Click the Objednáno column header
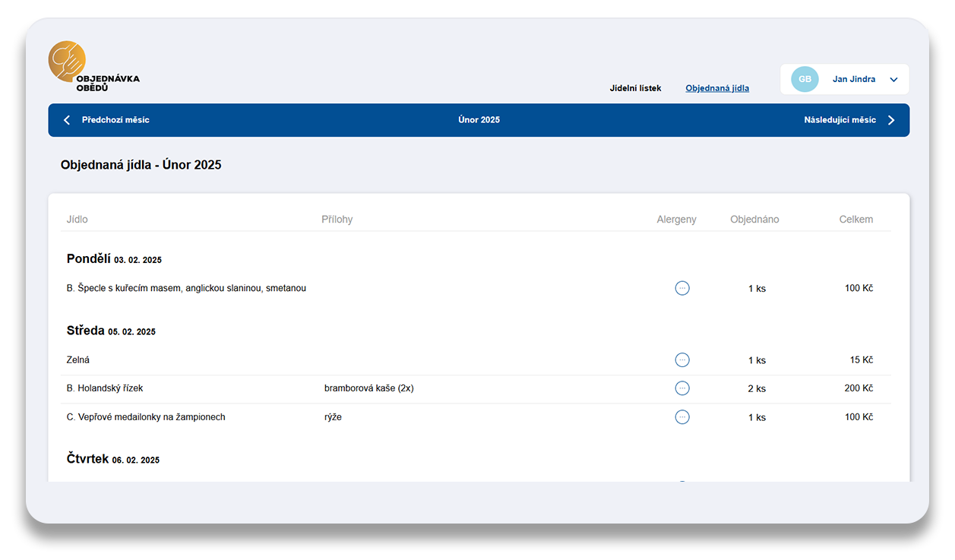 coord(754,220)
